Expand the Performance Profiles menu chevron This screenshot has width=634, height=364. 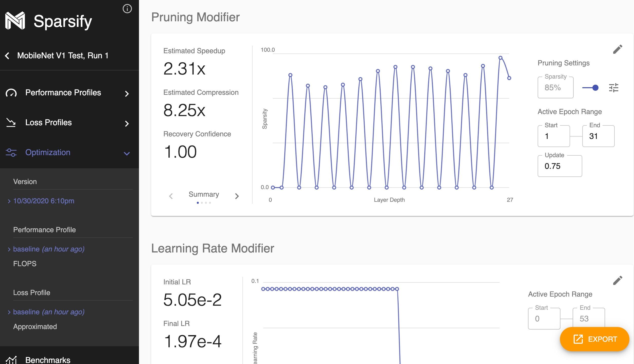tap(127, 94)
